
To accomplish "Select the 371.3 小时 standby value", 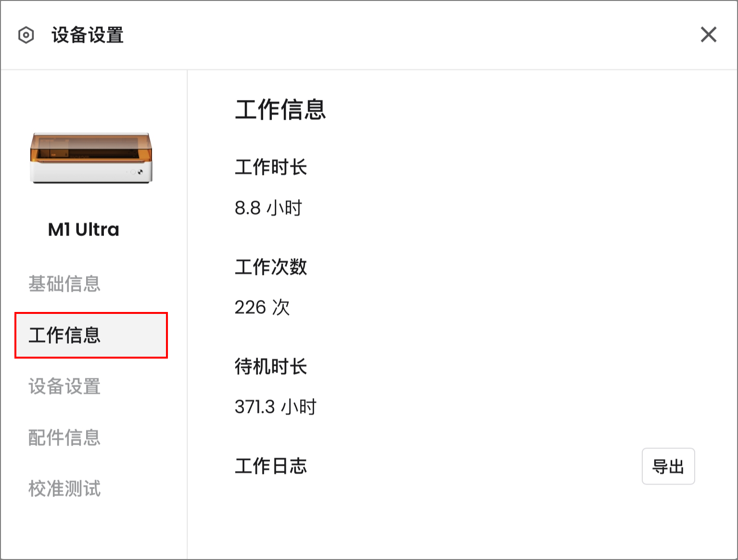I will (x=276, y=407).
